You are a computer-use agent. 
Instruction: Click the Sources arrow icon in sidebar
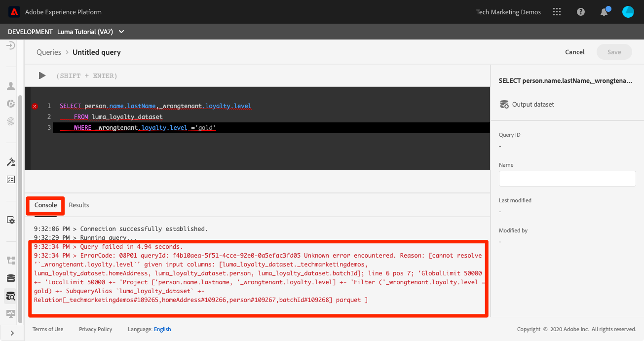pyautogui.click(x=11, y=45)
